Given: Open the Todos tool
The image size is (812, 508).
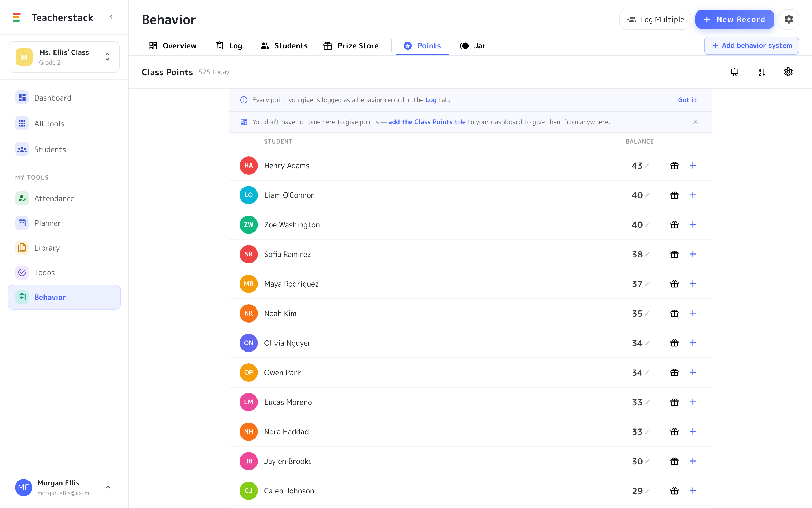Looking at the screenshot, I should click(64, 273).
